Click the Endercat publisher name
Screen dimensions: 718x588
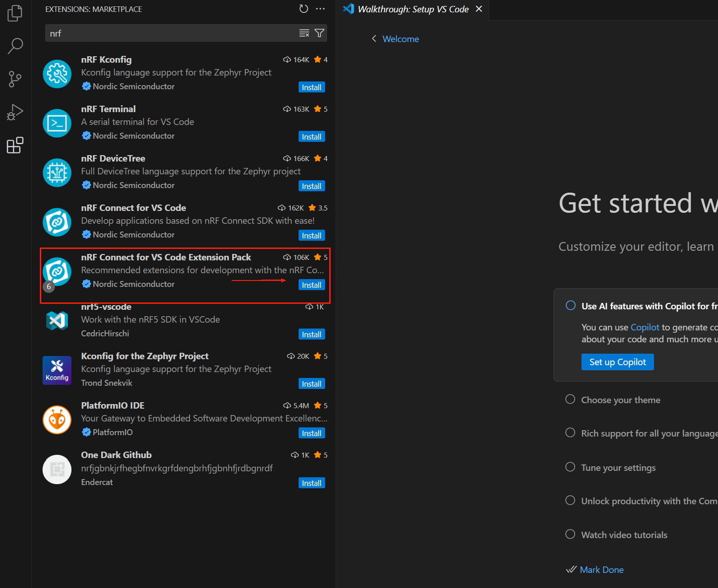tap(97, 482)
